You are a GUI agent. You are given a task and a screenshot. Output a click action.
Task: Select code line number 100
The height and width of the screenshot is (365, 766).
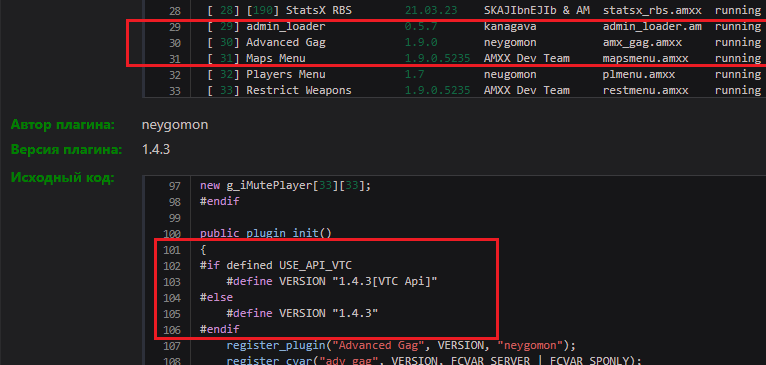(x=172, y=234)
